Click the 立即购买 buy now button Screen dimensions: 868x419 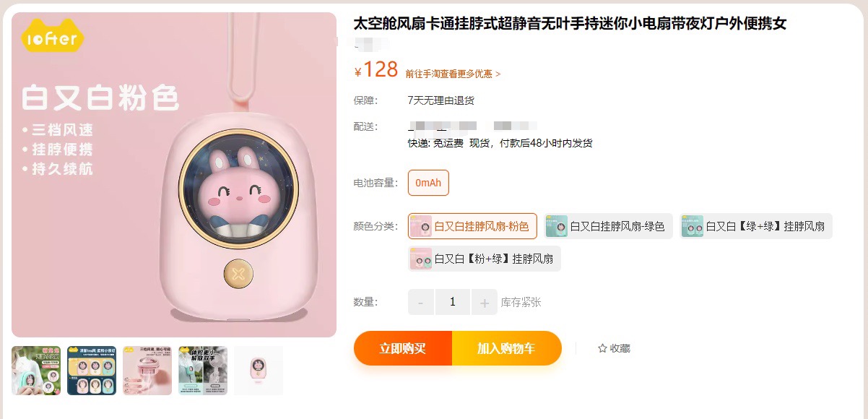click(x=403, y=348)
